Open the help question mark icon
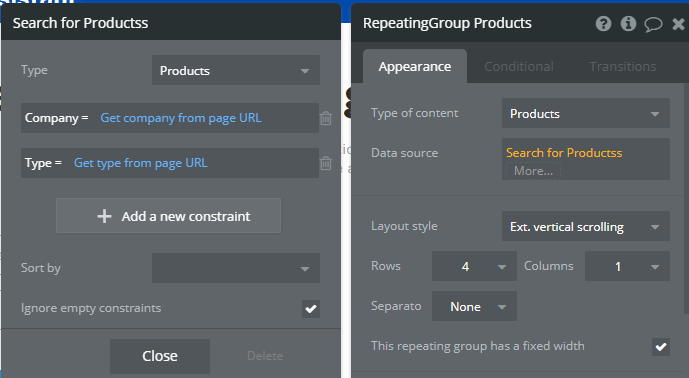Image resolution: width=689 pixels, height=378 pixels. pyautogui.click(x=603, y=23)
